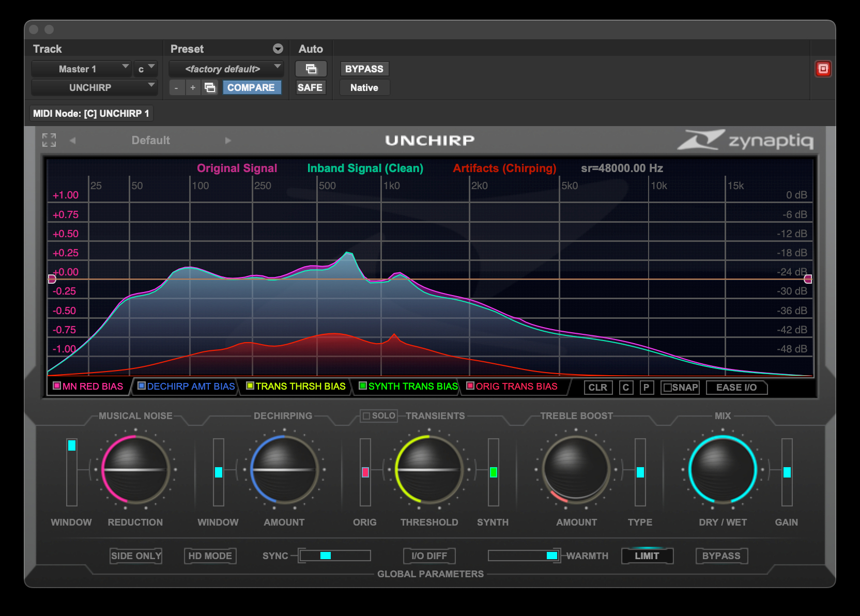Viewport: 860px width, 616px height.
Task: Click the CLR button
Action: tap(598, 388)
